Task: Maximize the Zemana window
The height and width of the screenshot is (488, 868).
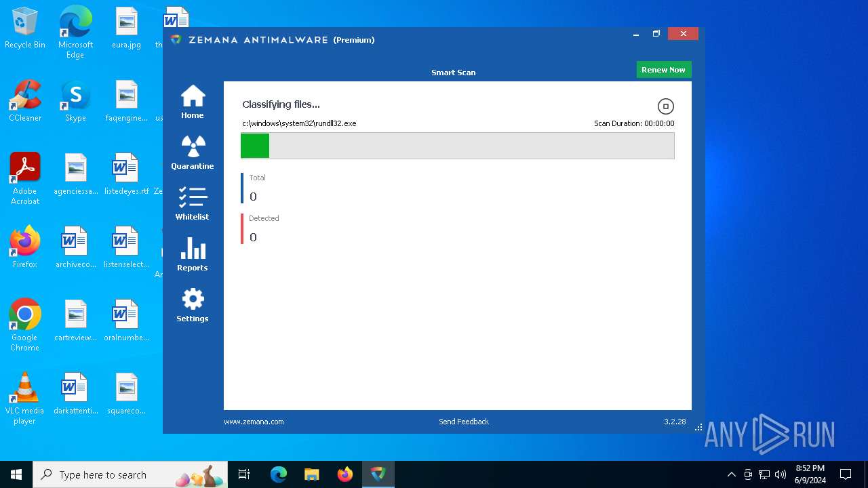Action: (x=656, y=34)
